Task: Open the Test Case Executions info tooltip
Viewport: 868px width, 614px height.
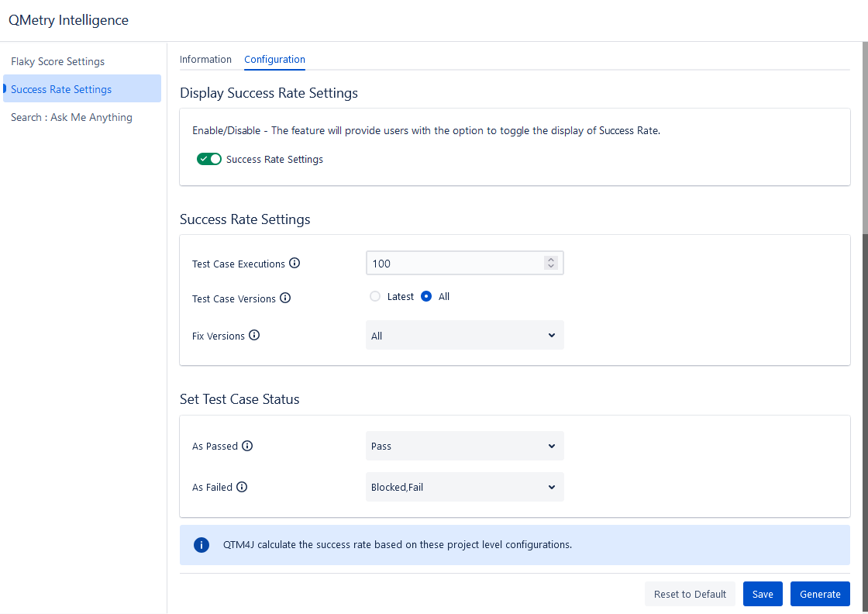Action: coord(294,264)
